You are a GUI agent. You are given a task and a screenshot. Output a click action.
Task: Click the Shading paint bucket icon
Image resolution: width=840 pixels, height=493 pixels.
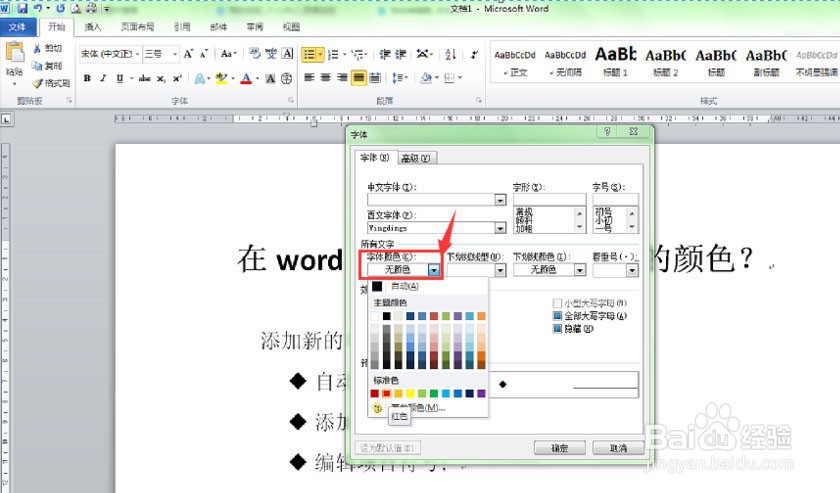point(426,78)
